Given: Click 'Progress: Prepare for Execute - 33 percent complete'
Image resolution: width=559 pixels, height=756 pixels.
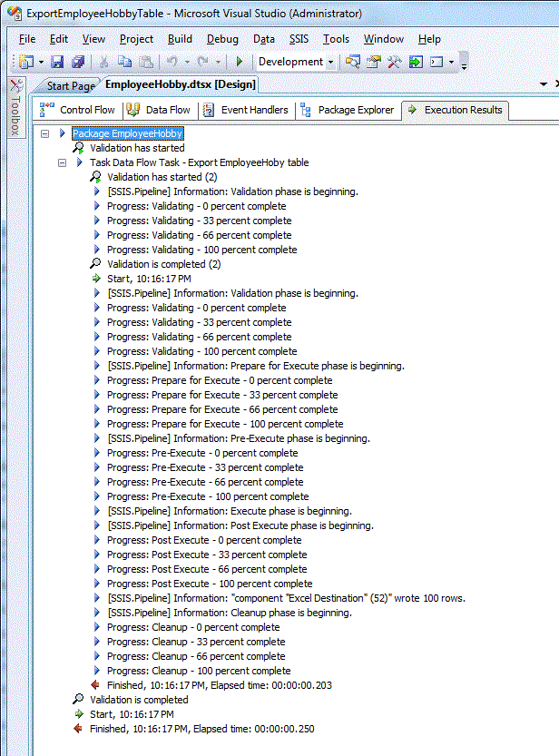Looking at the screenshot, I should 222,395.
